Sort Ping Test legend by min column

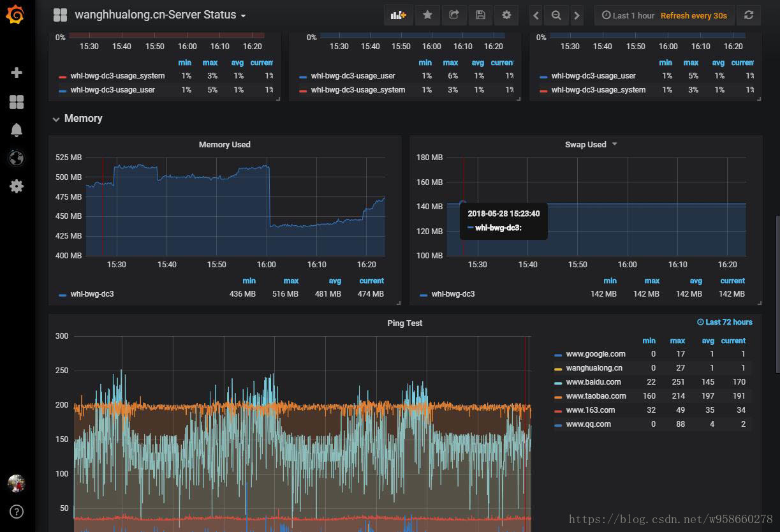(x=649, y=341)
